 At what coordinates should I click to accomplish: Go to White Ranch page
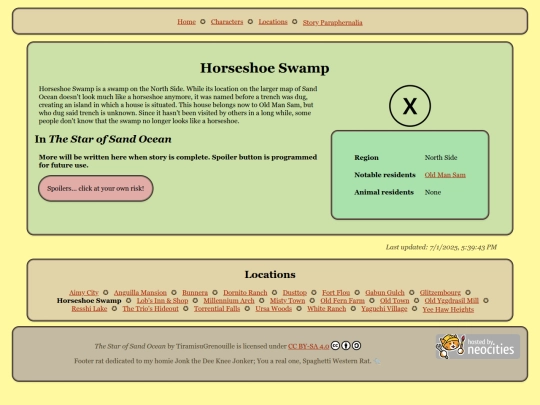326,309
